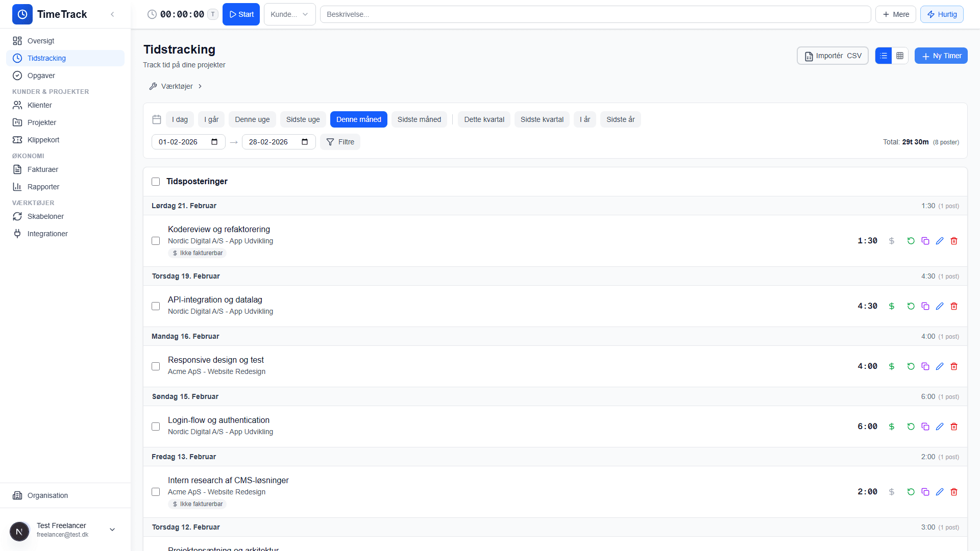Delete the Login-flow og authentication entry
The height and width of the screenshot is (551, 980).
[x=954, y=427]
